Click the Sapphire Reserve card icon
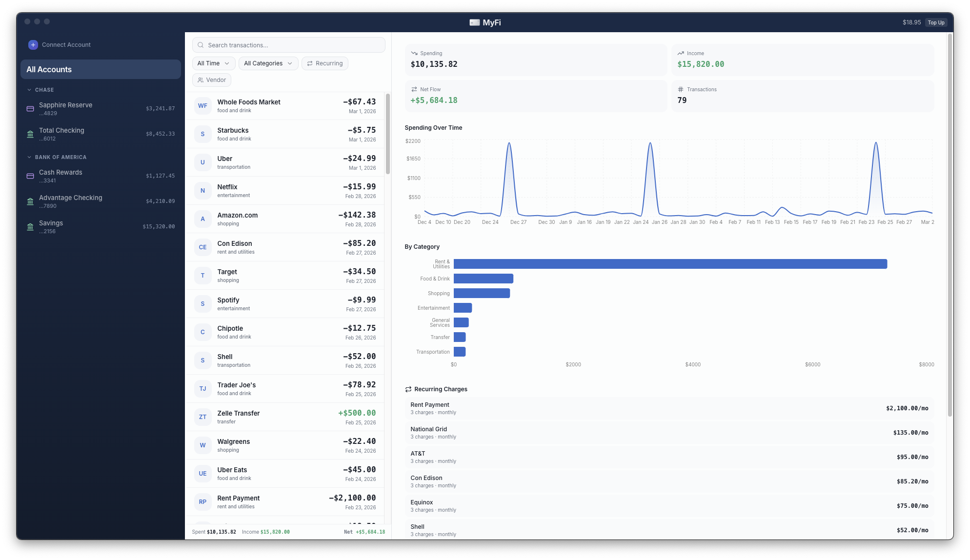Viewport: 970px width, 560px height. tap(30, 108)
